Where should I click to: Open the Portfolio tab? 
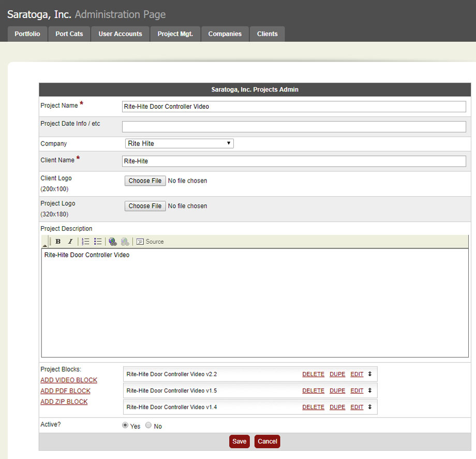tap(27, 34)
